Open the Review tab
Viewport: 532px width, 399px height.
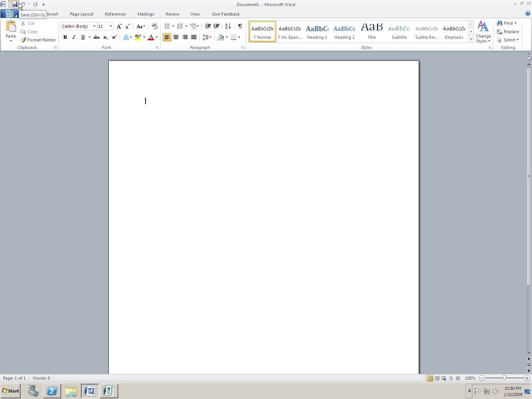(172, 14)
